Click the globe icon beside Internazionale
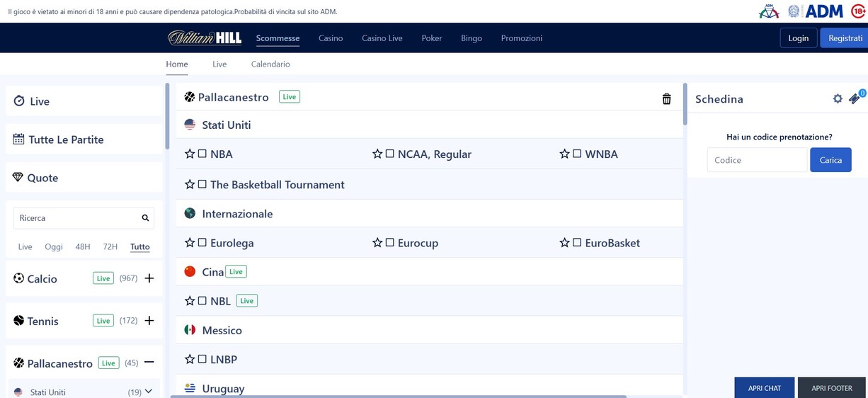Image resolution: width=868 pixels, height=398 pixels. [x=190, y=213]
